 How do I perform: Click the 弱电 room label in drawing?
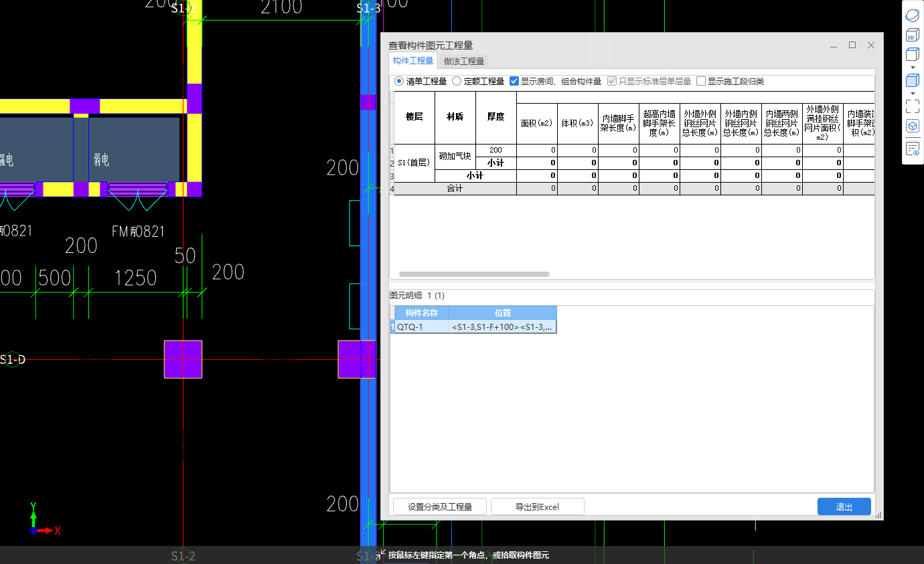click(x=101, y=160)
